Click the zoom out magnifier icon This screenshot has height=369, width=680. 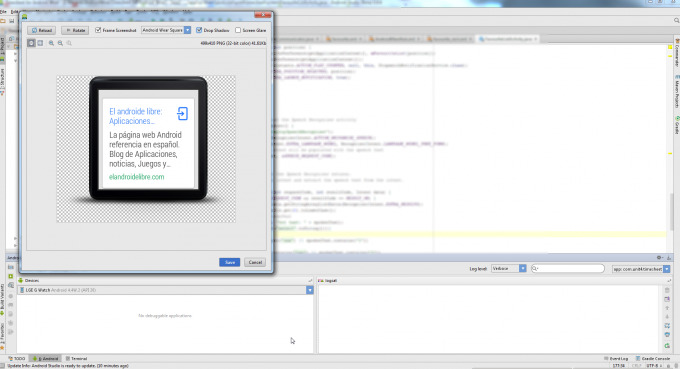pyautogui.click(x=60, y=43)
